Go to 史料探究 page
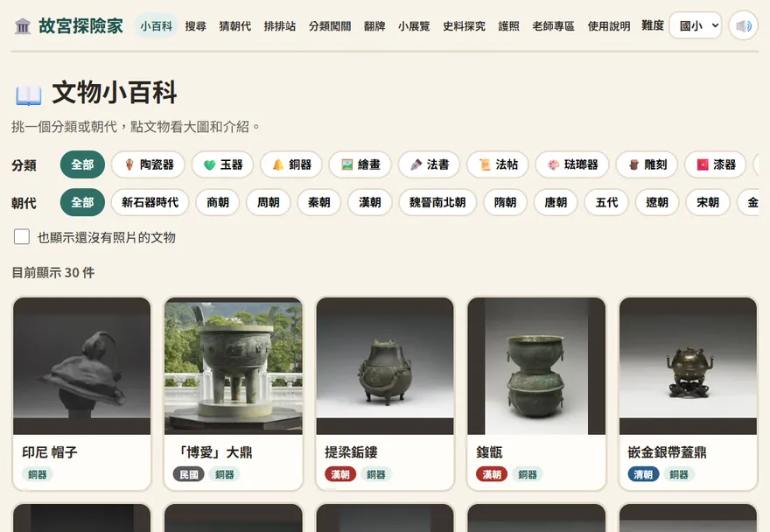 click(x=464, y=26)
